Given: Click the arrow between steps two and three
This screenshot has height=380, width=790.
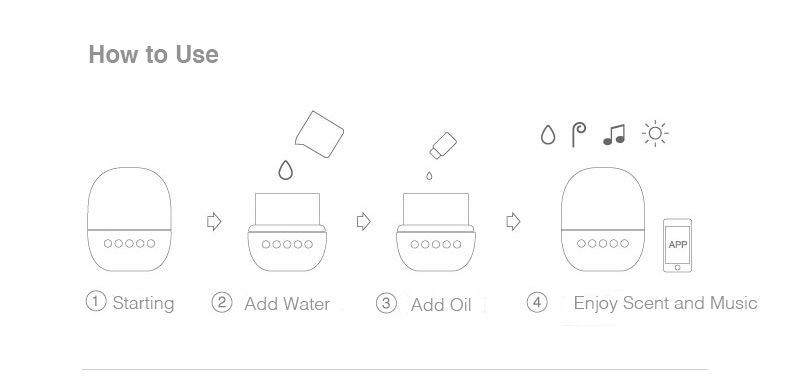Looking at the screenshot, I should click(x=363, y=221).
